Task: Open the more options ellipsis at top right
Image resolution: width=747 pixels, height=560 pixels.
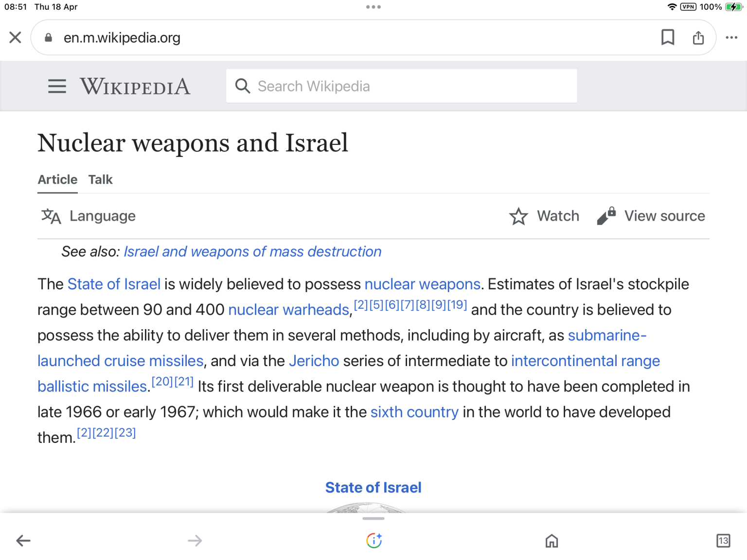Action: (731, 37)
